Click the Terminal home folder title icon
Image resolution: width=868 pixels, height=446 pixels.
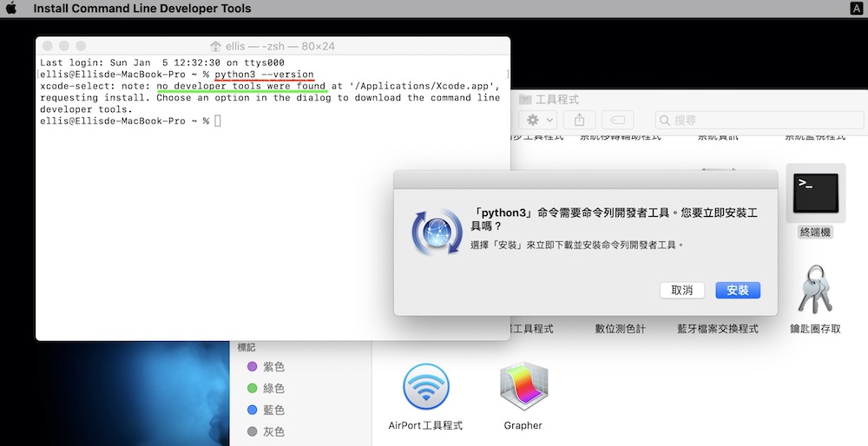click(215, 47)
